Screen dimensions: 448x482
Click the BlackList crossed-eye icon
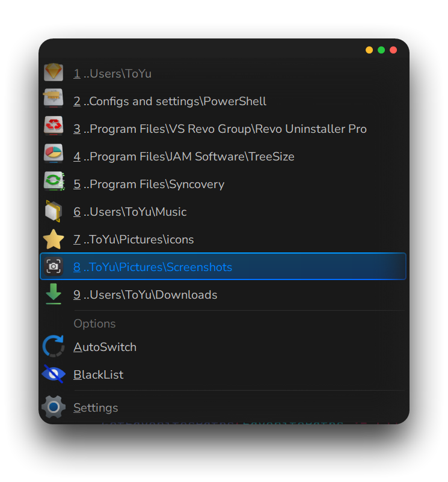click(54, 374)
